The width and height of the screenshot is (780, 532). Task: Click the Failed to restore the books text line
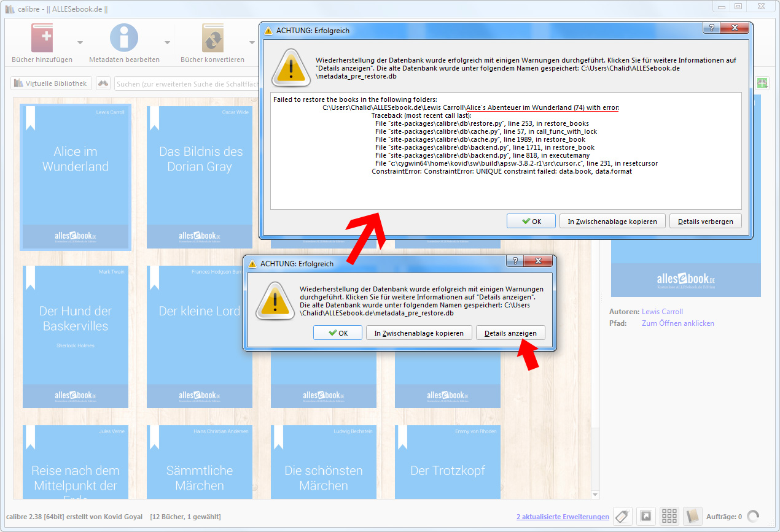[355, 99]
